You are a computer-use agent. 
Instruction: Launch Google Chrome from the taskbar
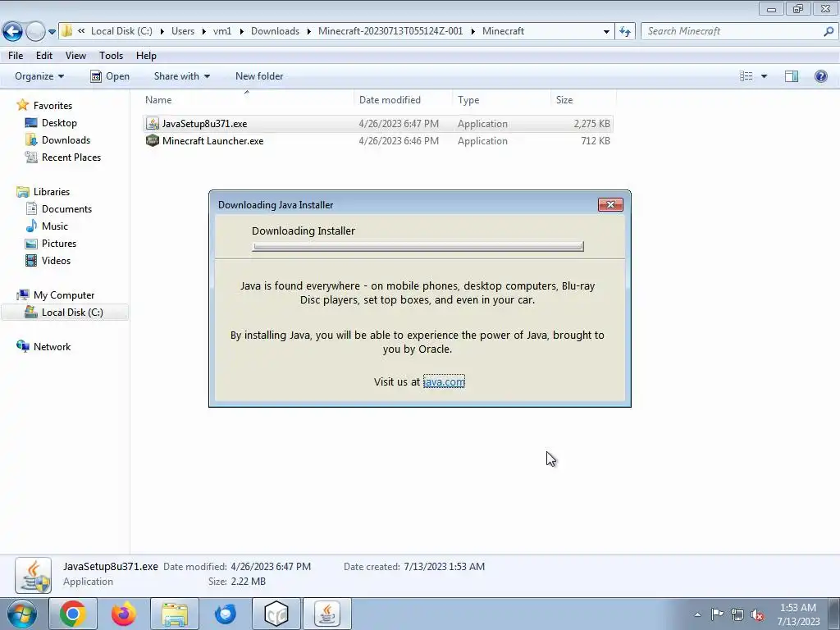(73, 614)
